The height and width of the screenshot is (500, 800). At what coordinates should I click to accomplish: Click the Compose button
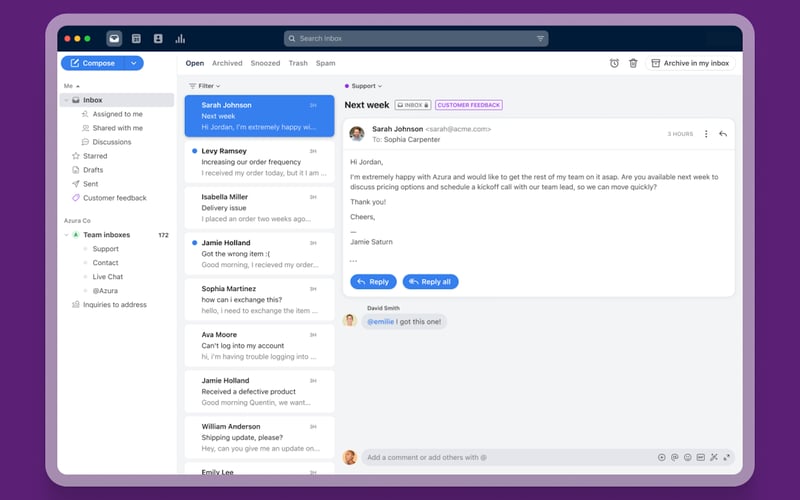[x=94, y=63]
